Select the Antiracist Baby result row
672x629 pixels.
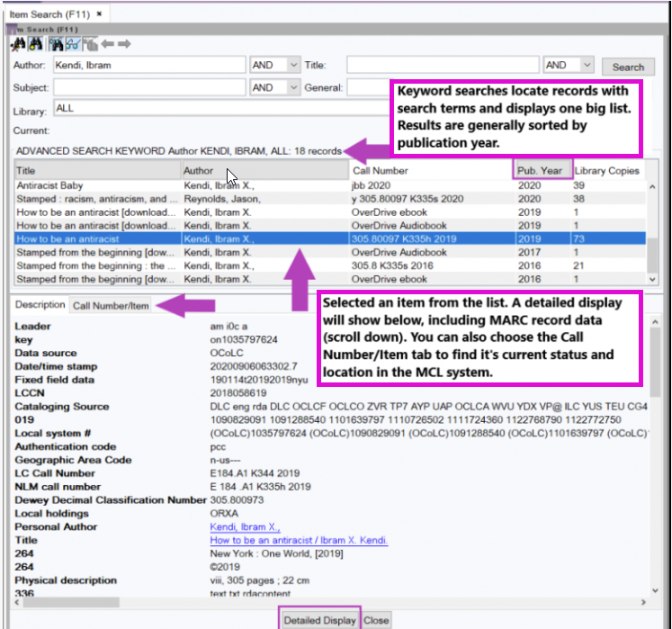(x=330, y=185)
